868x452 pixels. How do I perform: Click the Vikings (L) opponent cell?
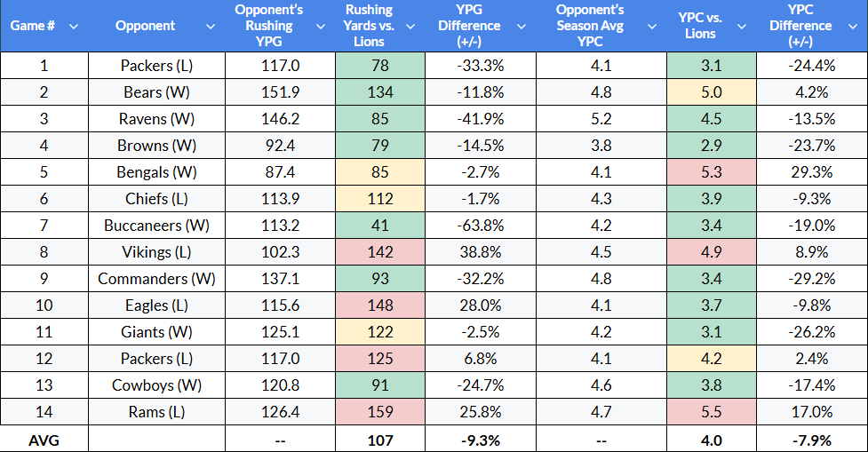(x=156, y=251)
